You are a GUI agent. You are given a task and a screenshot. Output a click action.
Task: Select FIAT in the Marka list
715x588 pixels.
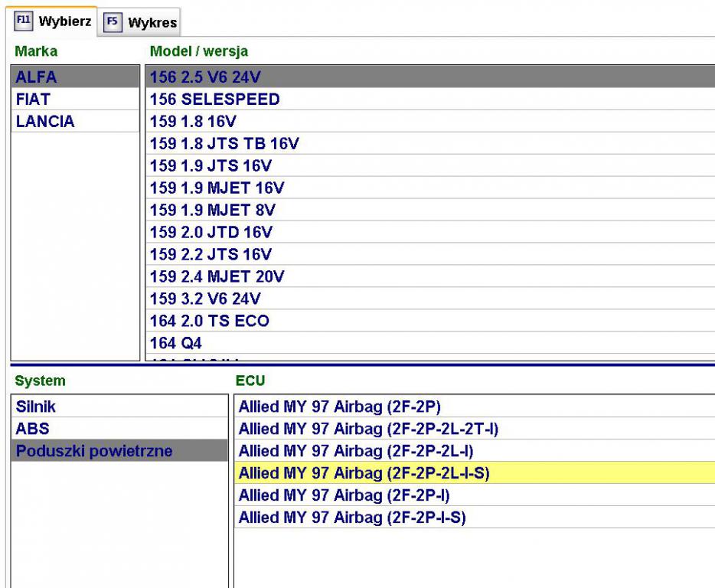[x=75, y=99]
